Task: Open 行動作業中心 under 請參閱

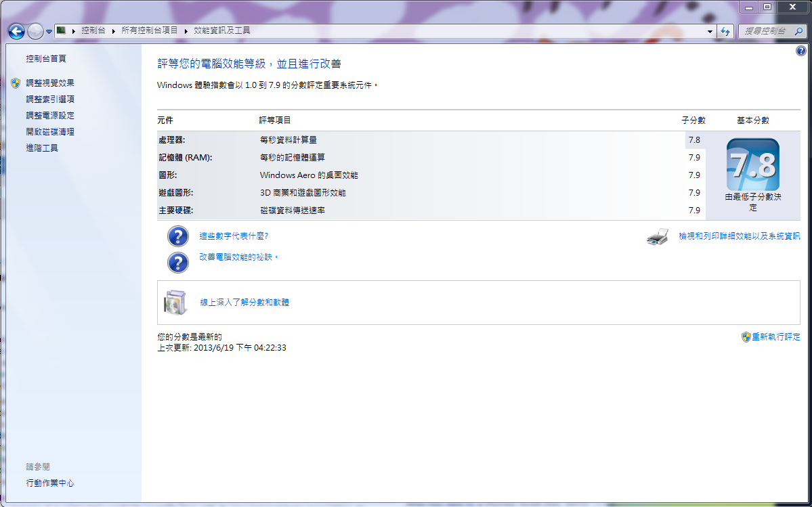Action: point(50,483)
